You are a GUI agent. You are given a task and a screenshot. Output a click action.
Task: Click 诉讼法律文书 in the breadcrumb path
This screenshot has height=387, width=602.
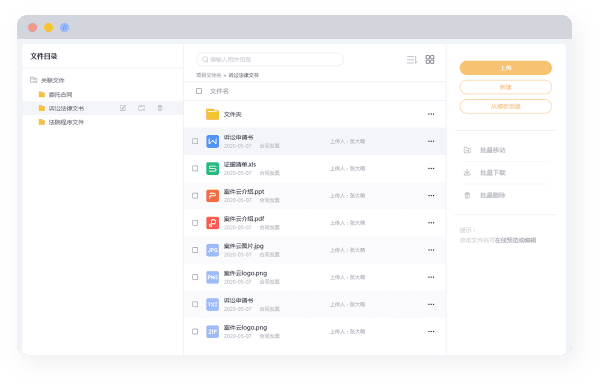tap(243, 75)
